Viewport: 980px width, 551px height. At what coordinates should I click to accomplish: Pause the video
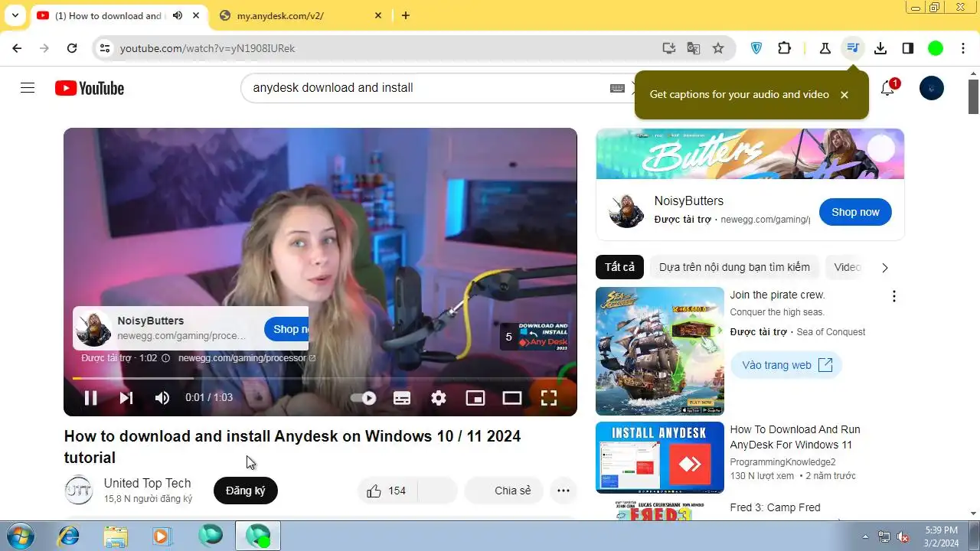[x=90, y=398]
